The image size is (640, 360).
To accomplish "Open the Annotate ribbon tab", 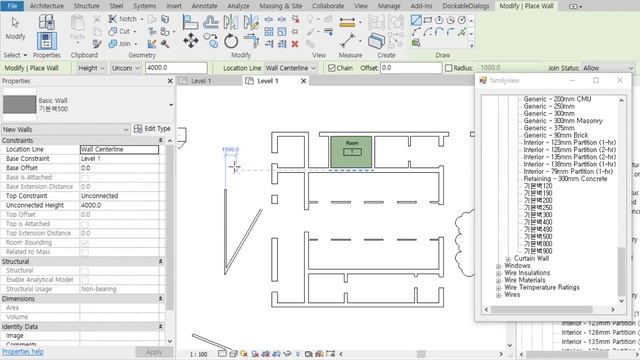I will tap(204, 6).
